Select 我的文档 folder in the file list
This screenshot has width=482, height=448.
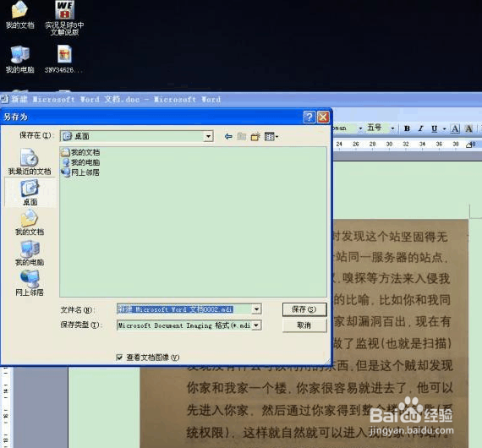pyautogui.click(x=81, y=152)
